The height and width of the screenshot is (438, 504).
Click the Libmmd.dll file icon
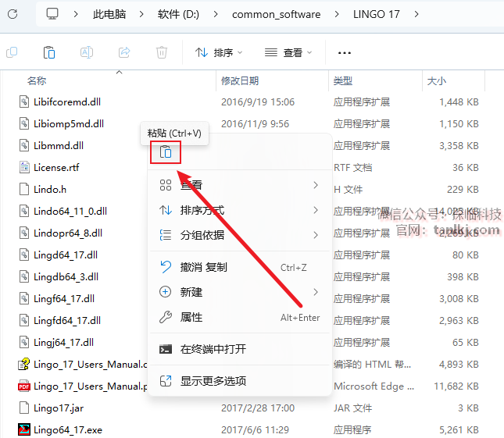24,145
